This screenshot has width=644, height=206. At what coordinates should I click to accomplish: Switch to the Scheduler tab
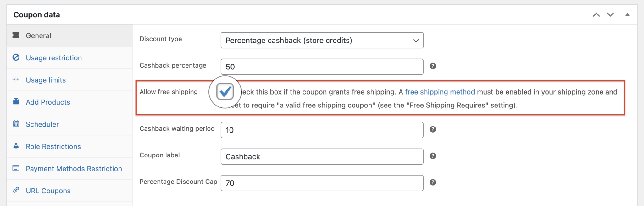[x=42, y=124]
